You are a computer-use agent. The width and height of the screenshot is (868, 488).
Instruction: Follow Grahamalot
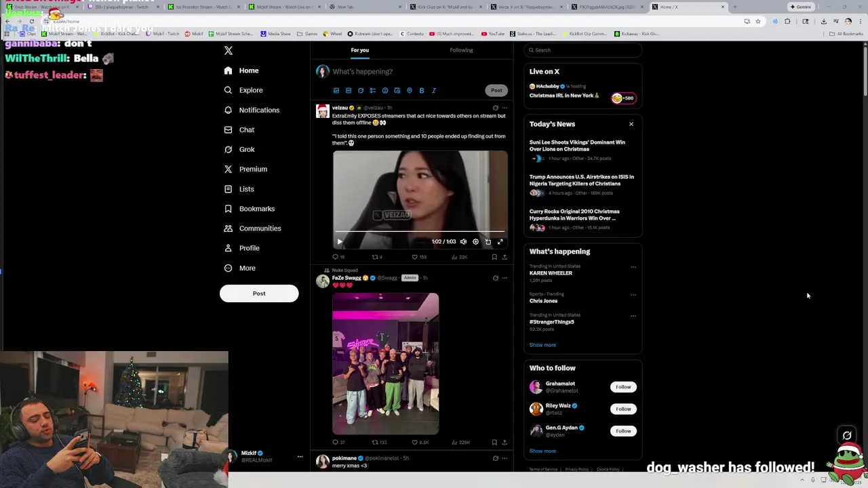pyautogui.click(x=623, y=387)
